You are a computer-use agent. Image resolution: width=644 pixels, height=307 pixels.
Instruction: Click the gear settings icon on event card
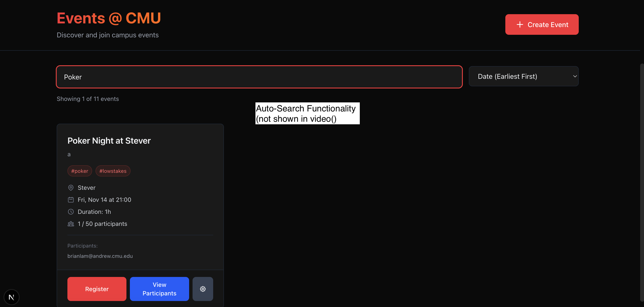click(203, 289)
